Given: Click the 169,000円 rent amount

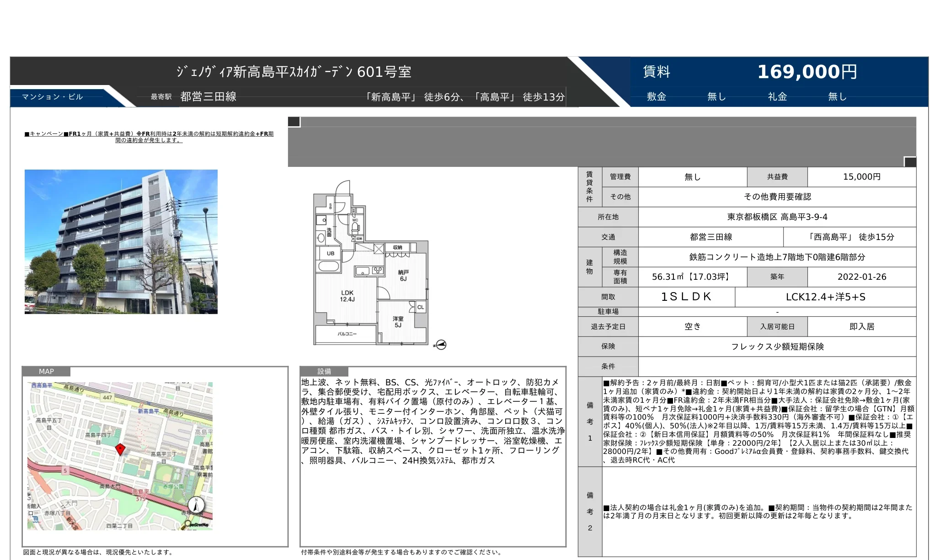Looking at the screenshot, I should pyautogui.click(x=807, y=72).
